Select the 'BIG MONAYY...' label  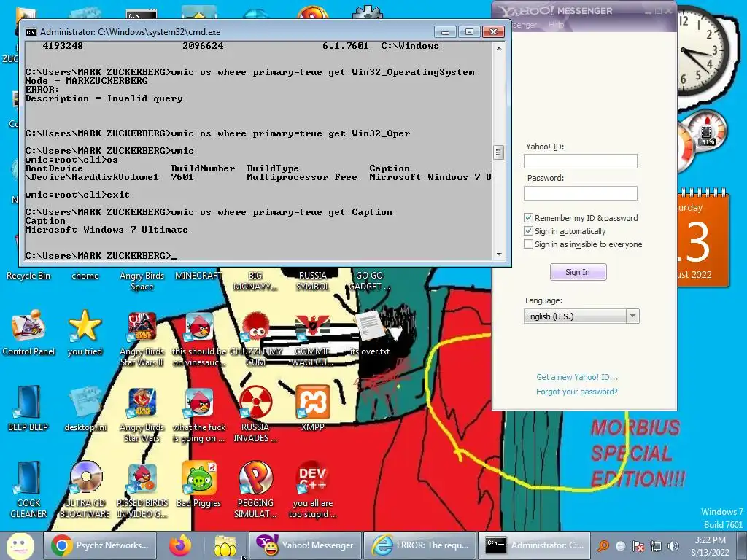[x=255, y=281]
